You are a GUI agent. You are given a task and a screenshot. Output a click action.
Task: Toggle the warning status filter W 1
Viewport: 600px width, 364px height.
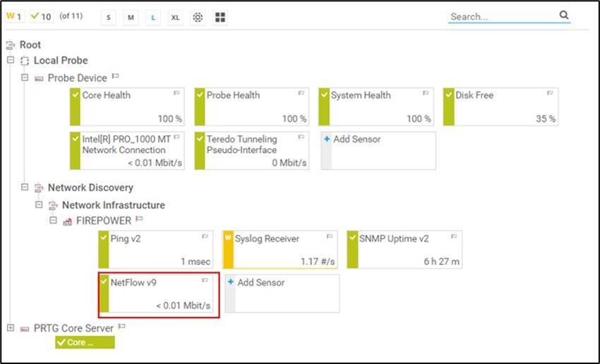(x=16, y=16)
